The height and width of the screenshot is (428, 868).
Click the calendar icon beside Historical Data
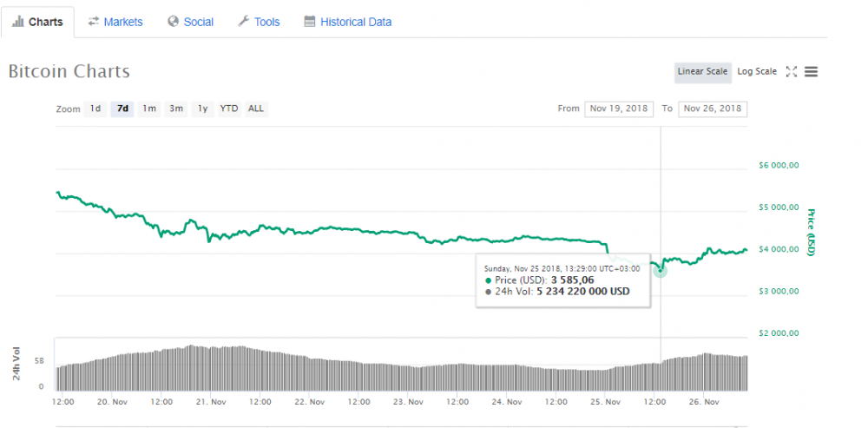(310, 22)
